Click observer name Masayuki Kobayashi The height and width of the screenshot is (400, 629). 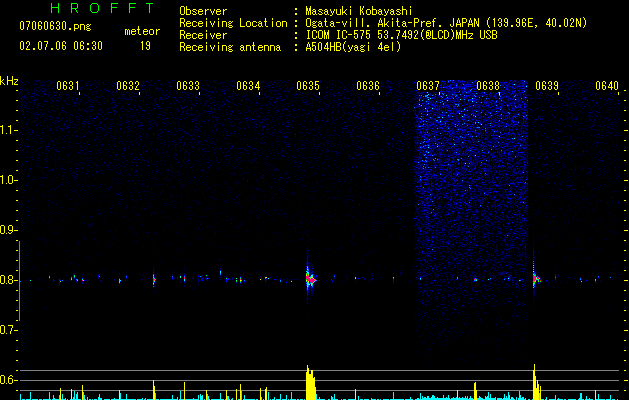coord(359,11)
